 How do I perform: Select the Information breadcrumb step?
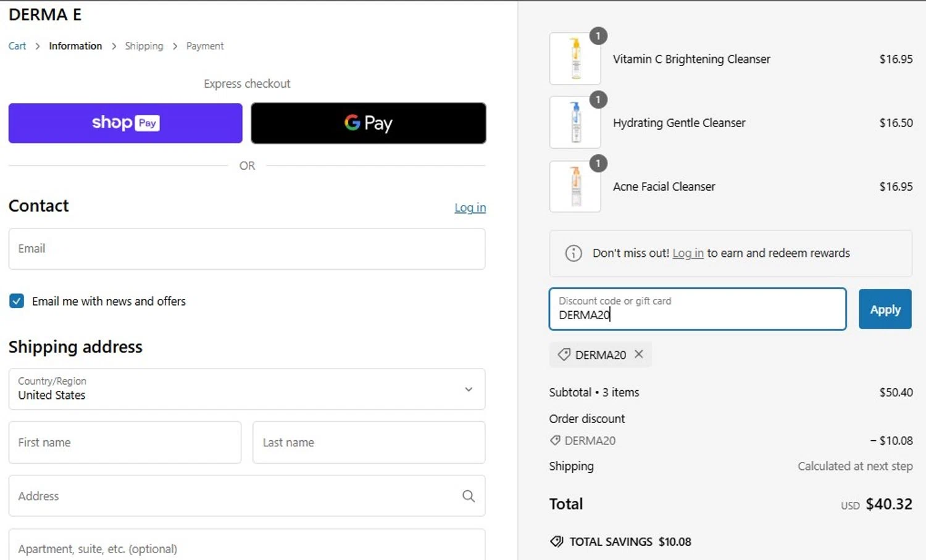pos(75,46)
